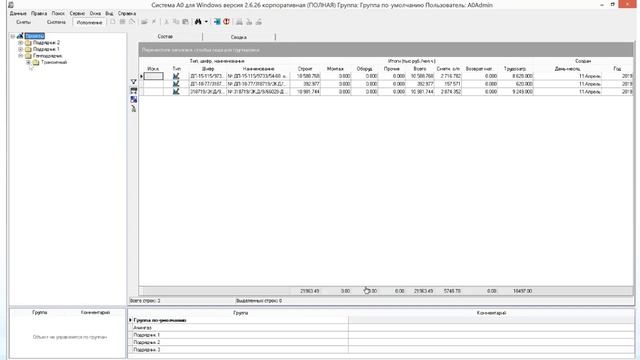Click the Группа header in groups table
The width and height of the screenshot is (640, 360).
[240, 313]
